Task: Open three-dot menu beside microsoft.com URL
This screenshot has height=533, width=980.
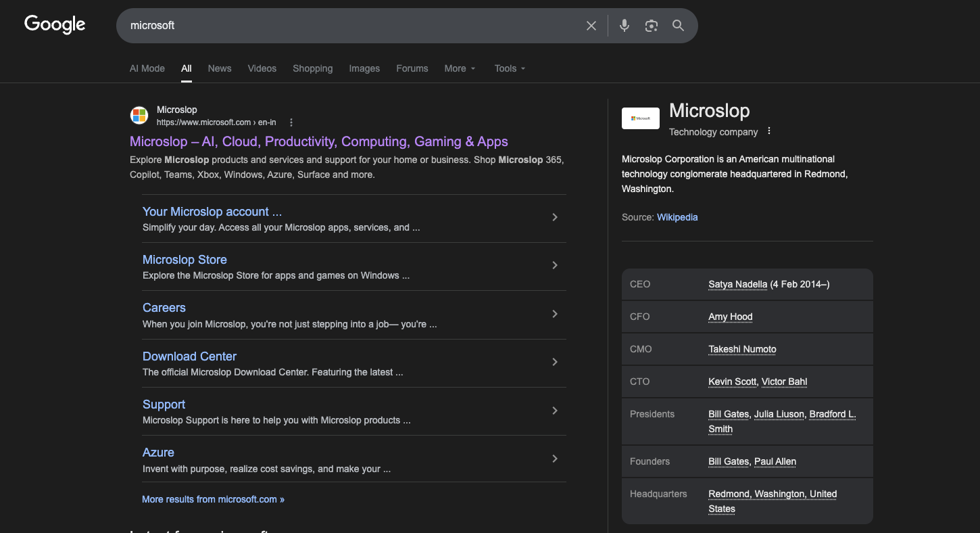Action: pyautogui.click(x=291, y=122)
